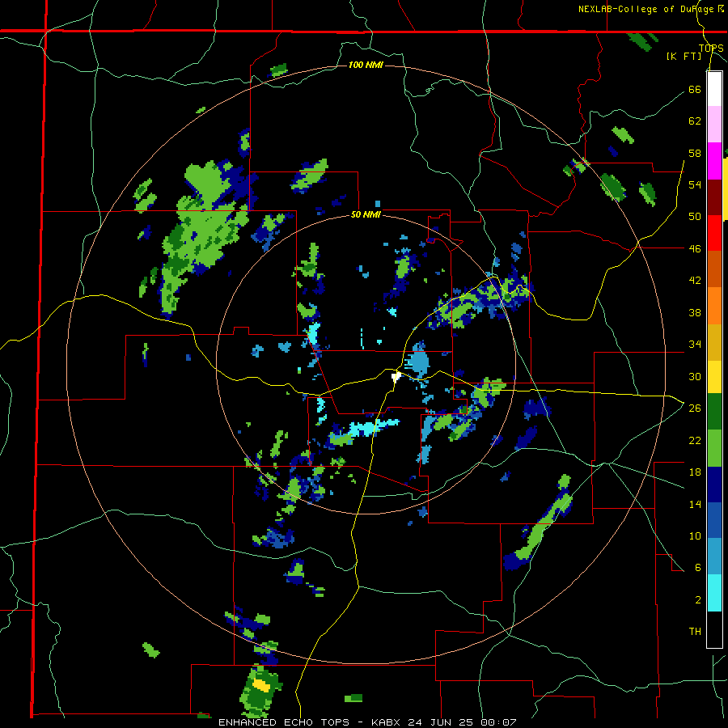The image size is (728, 728).
Task: Click the gold legend band beside 34
Action: click(714, 341)
